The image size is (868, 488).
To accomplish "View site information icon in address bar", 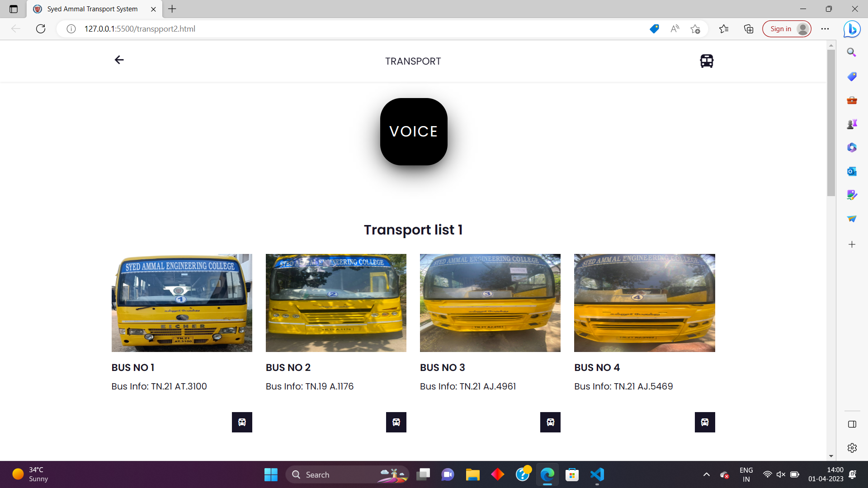I will 71,29.
